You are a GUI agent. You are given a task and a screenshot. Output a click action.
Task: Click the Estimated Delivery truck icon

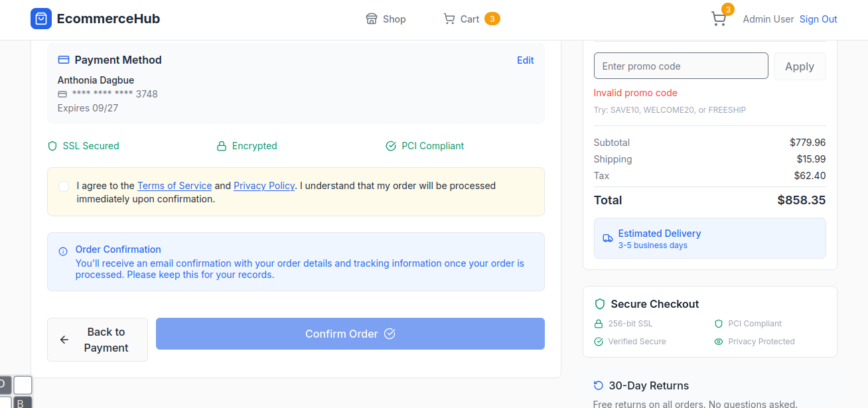[x=607, y=238]
